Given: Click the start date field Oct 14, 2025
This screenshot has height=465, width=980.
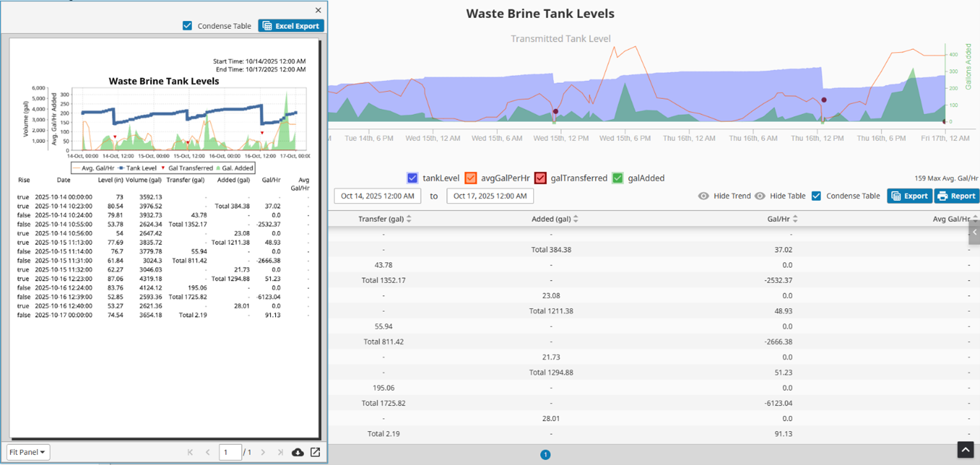Looking at the screenshot, I should [377, 196].
